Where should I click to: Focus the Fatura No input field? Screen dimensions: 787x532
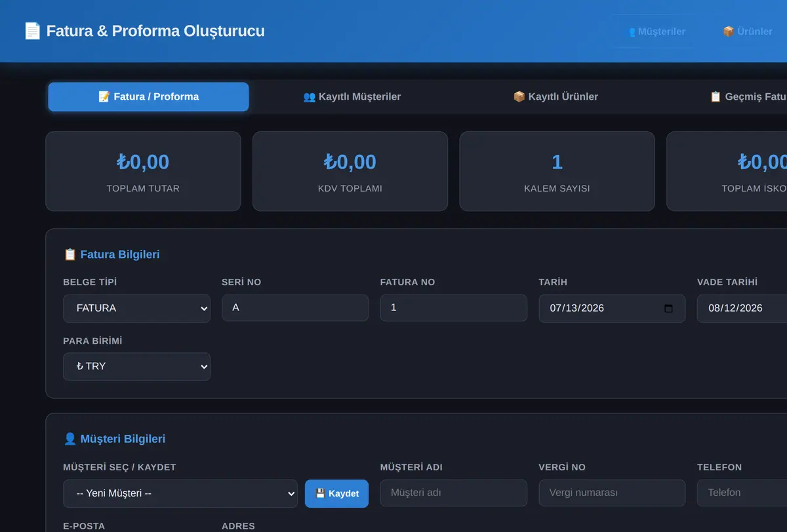tap(453, 308)
